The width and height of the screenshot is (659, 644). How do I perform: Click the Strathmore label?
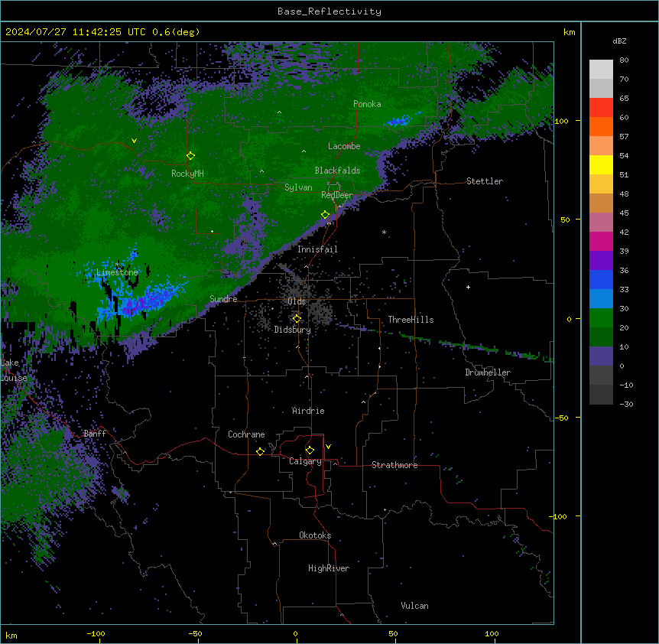(394, 465)
